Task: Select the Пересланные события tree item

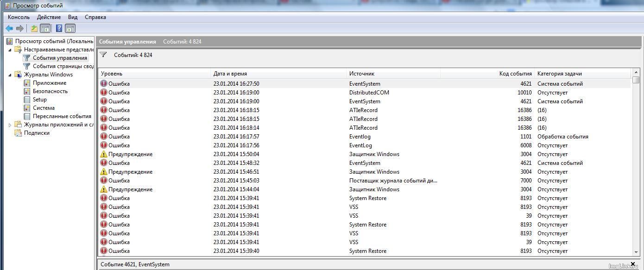Action: 62,116
